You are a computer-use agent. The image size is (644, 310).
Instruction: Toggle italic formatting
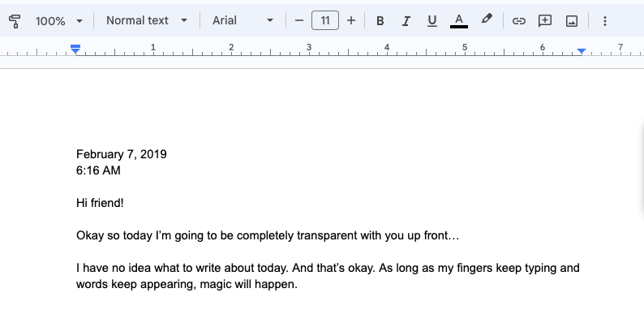coord(406,20)
